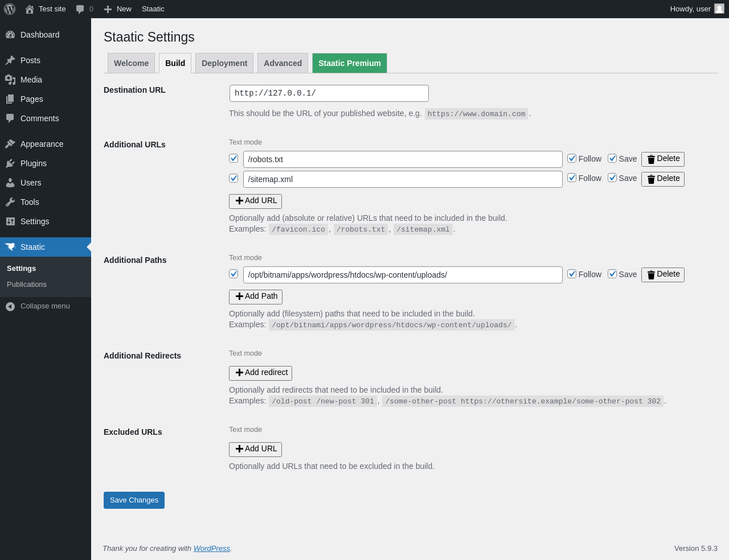Switch to Deployment tab
729x560 pixels.
(x=224, y=63)
